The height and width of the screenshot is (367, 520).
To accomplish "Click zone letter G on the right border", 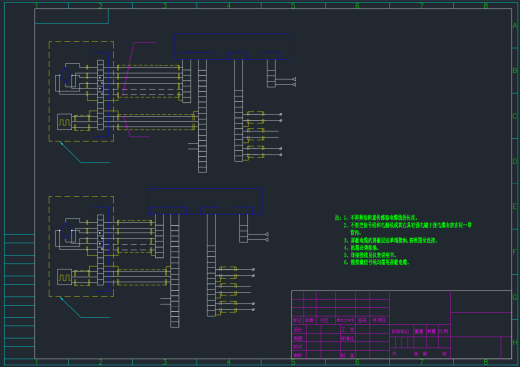I will coord(515,297).
